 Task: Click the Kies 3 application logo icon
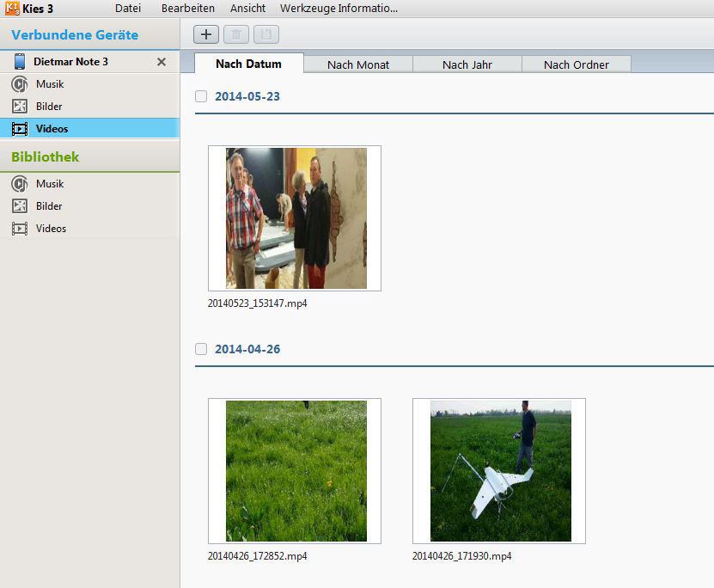[12, 9]
